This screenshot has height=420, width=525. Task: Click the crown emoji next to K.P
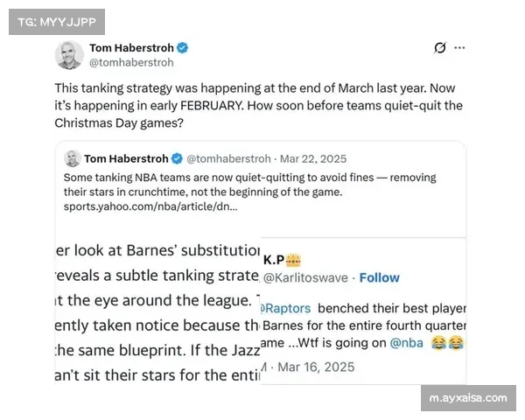(294, 260)
